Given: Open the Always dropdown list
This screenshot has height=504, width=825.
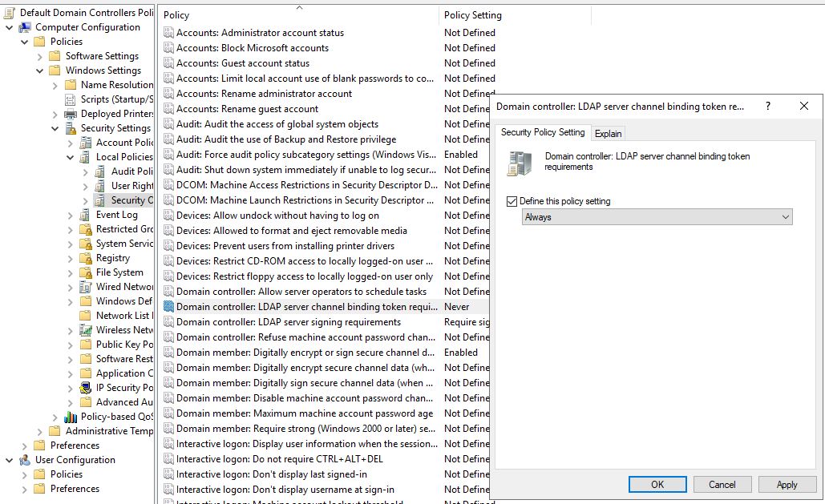Looking at the screenshot, I should coord(785,217).
